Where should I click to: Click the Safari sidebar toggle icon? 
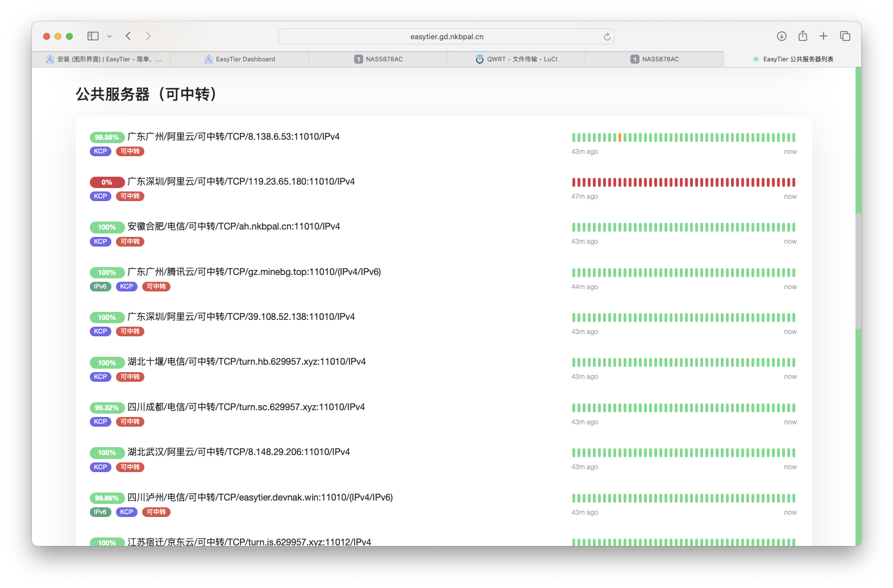click(x=93, y=36)
